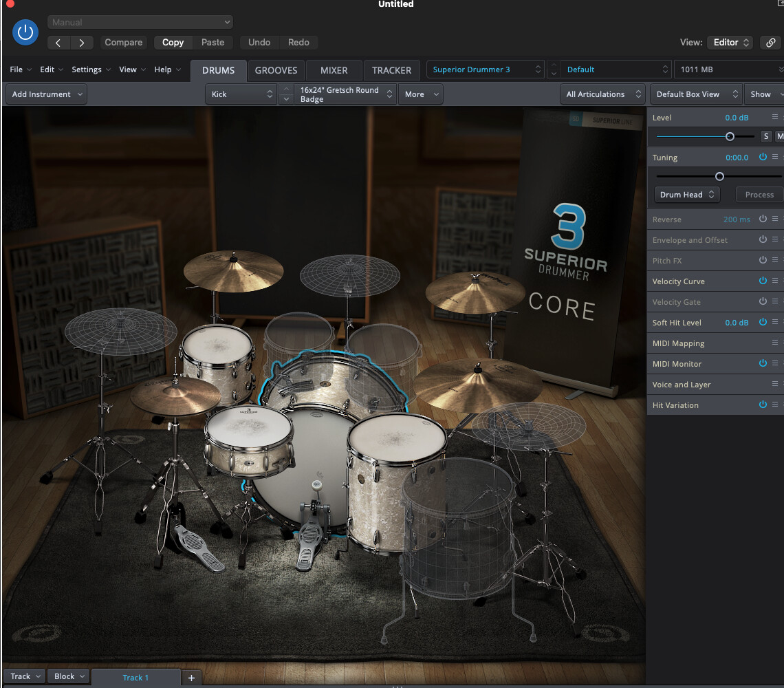Switch to the GROOVES tab
Viewport: 784px width, 688px height.
pyautogui.click(x=276, y=71)
